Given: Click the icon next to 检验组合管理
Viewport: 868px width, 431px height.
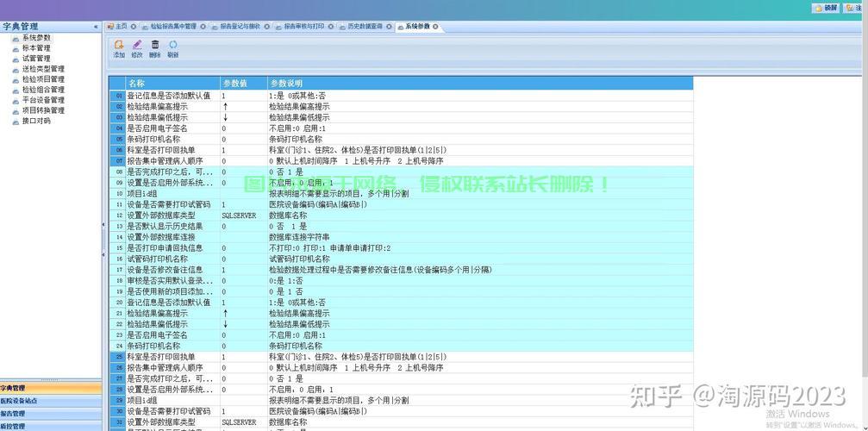Looking at the screenshot, I should click(x=16, y=90).
